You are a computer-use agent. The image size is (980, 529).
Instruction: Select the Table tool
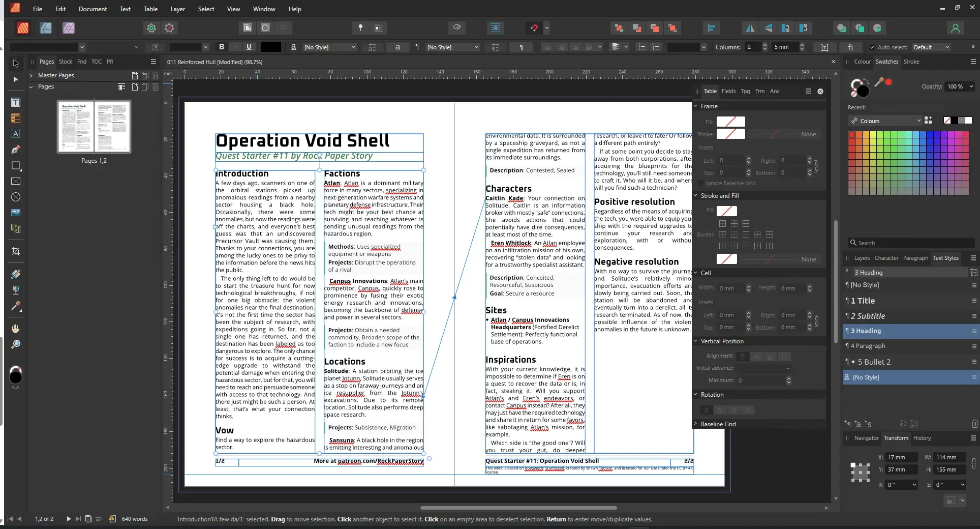(x=16, y=118)
